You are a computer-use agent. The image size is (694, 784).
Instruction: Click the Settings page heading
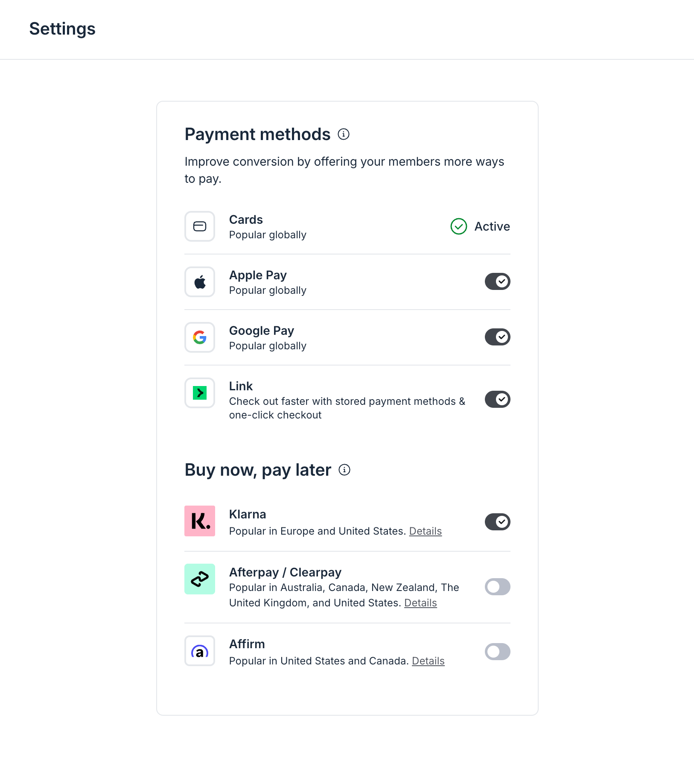(62, 29)
